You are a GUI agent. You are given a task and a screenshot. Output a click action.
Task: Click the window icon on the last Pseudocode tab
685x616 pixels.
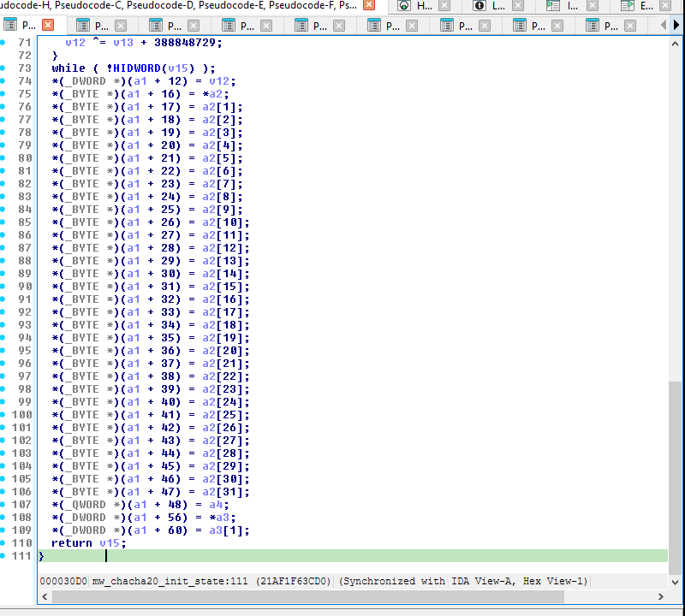591,27
